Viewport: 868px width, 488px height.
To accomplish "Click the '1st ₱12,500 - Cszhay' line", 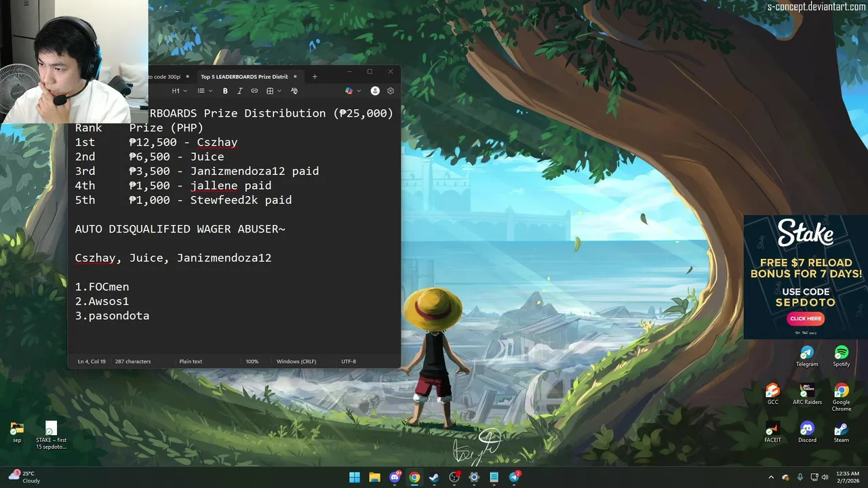I will click(156, 142).
